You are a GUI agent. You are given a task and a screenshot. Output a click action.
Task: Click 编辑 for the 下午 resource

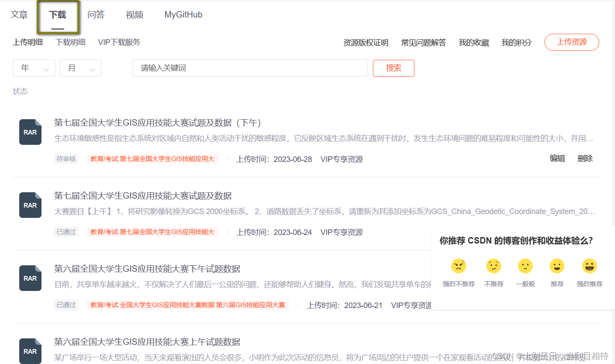[557, 159]
